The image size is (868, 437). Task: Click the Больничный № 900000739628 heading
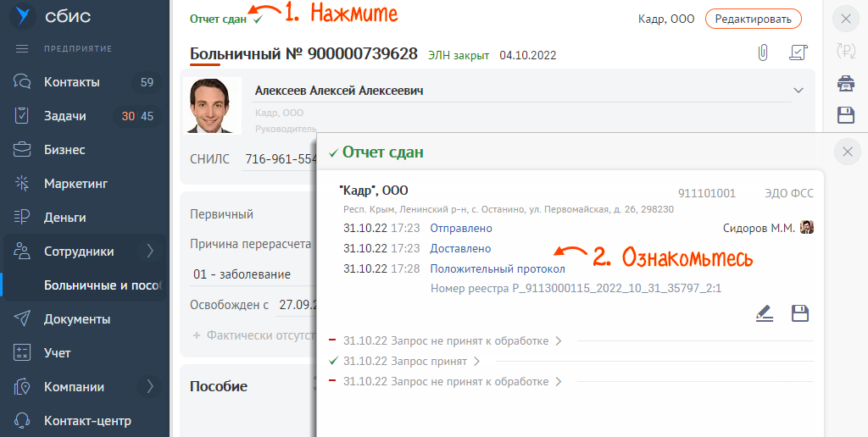[304, 53]
